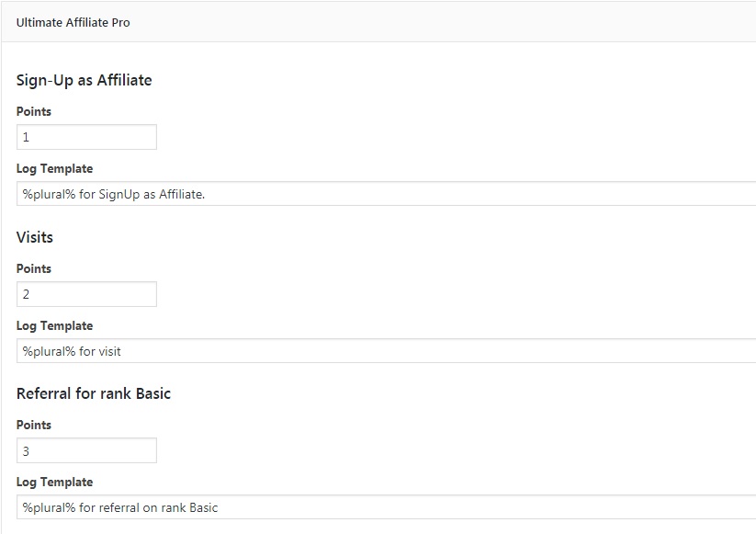
Task: Focus the Referral for rank Basic log template field
Action: click(386, 507)
